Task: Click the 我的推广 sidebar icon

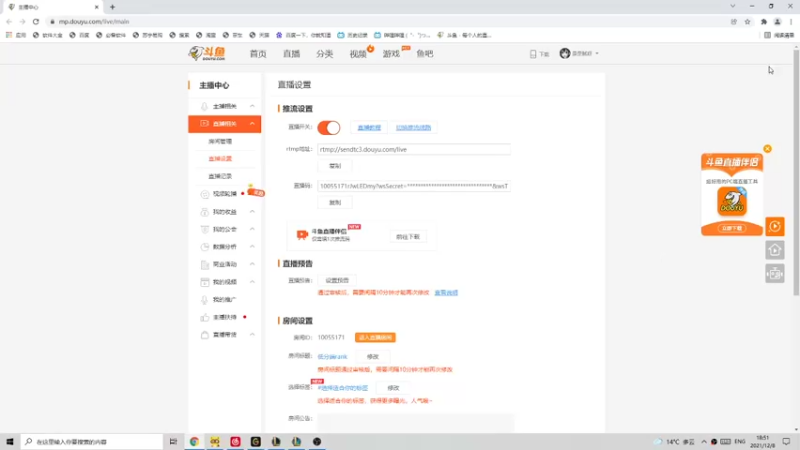Action: (x=205, y=299)
